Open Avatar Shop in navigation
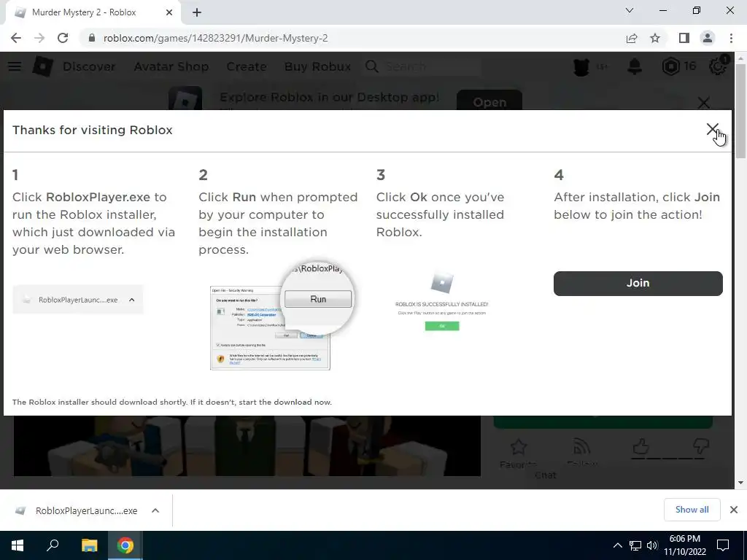The height and width of the screenshot is (560, 747). (171, 66)
